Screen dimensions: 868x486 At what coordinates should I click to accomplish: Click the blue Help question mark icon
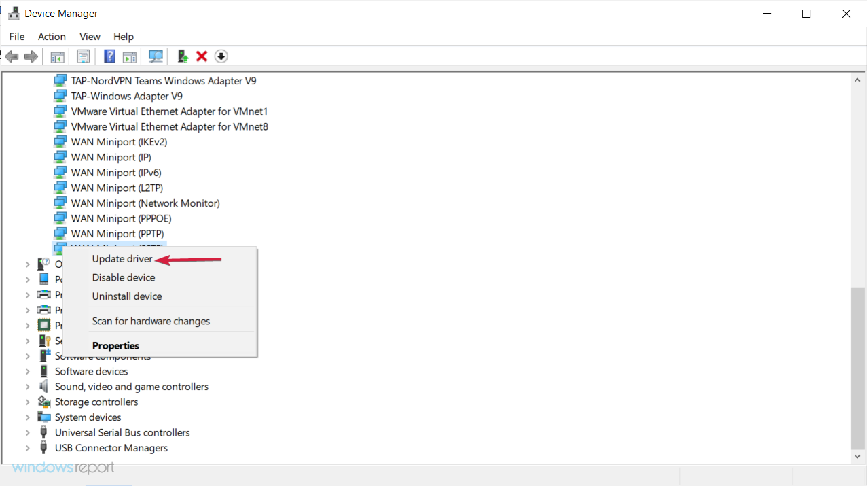coord(109,56)
